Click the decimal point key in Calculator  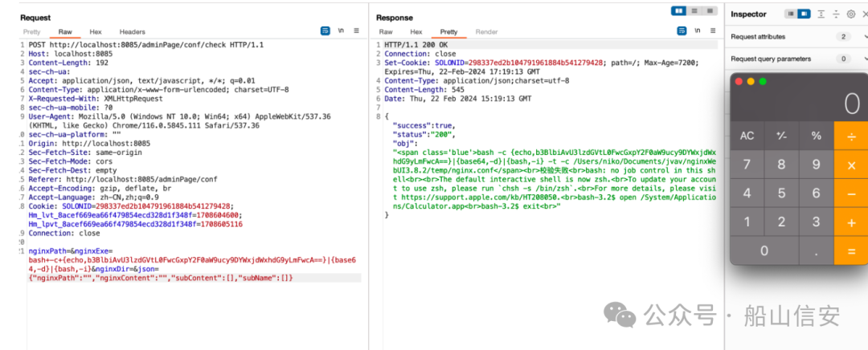pyautogui.click(x=817, y=250)
